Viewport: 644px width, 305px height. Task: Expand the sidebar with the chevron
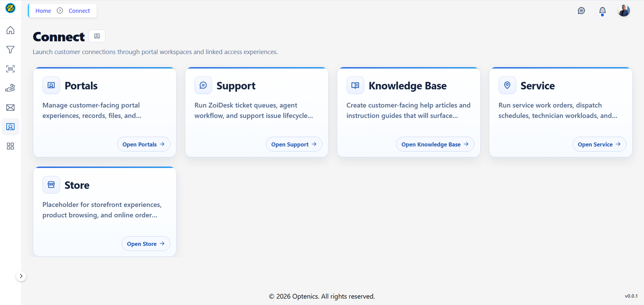[21, 276]
